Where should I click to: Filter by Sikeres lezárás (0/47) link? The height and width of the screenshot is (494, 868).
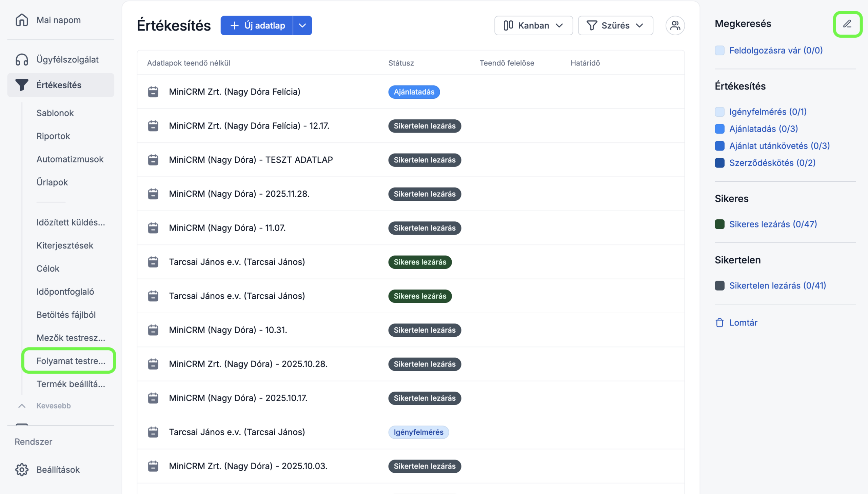click(773, 224)
